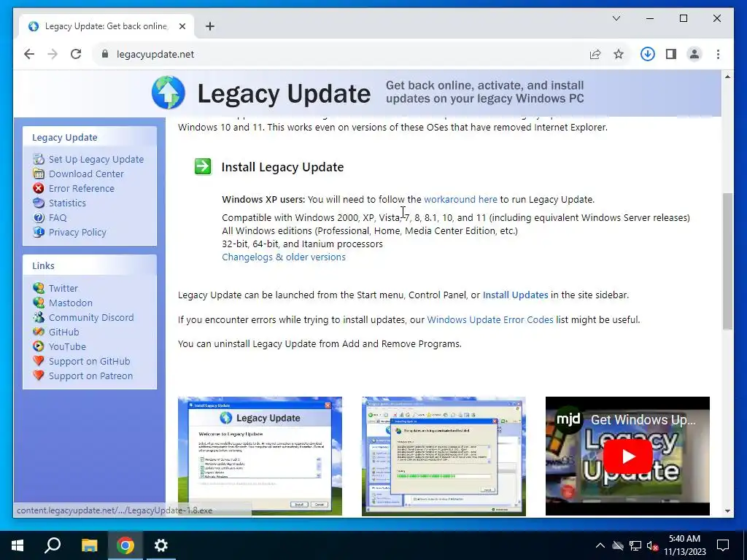Image resolution: width=747 pixels, height=560 pixels.
Task: Open the Support on Patreon link
Action: pos(90,376)
